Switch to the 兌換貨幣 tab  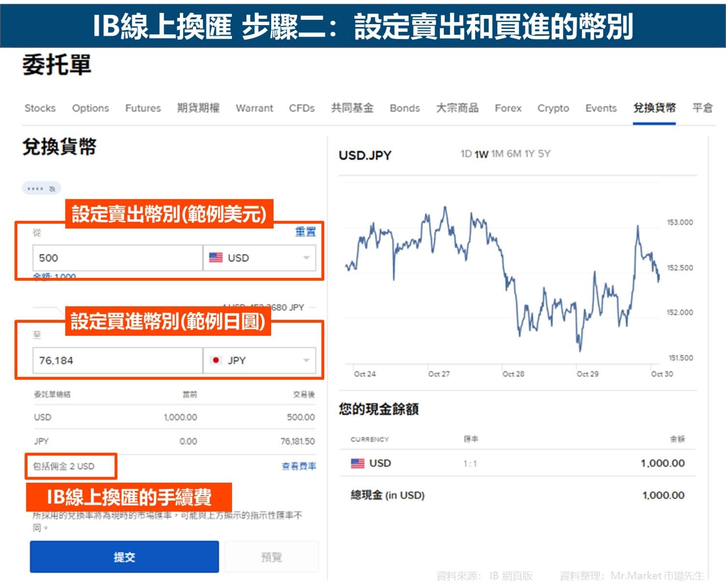point(654,108)
